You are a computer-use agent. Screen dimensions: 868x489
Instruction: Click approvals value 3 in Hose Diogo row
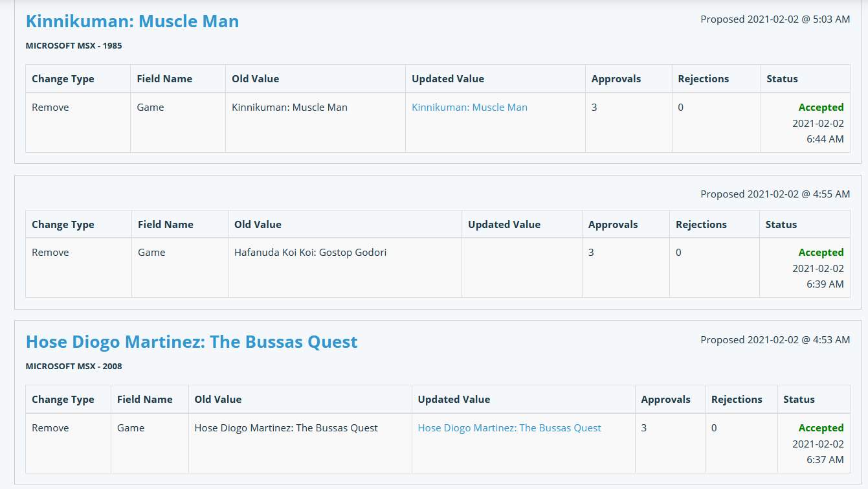coord(644,428)
